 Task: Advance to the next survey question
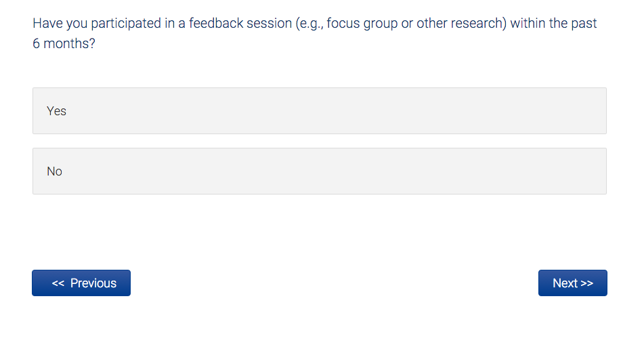pyautogui.click(x=572, y=283)
